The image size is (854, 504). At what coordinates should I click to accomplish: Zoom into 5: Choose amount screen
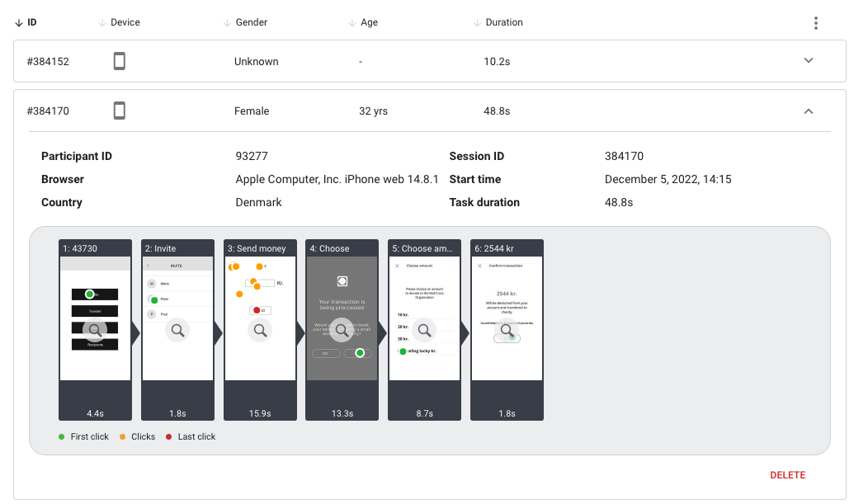pos(424,330)
